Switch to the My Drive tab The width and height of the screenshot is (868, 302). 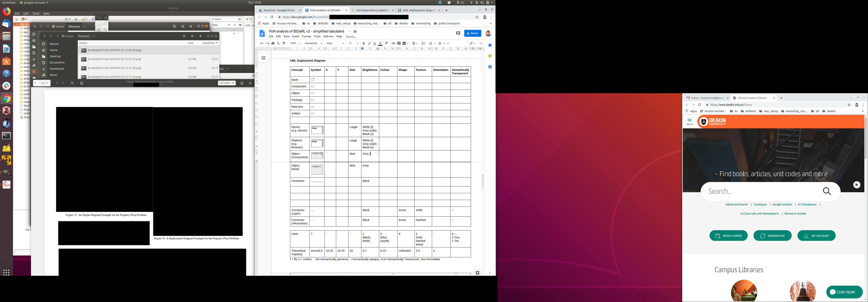pyautogui.click(x=279, y=10)
